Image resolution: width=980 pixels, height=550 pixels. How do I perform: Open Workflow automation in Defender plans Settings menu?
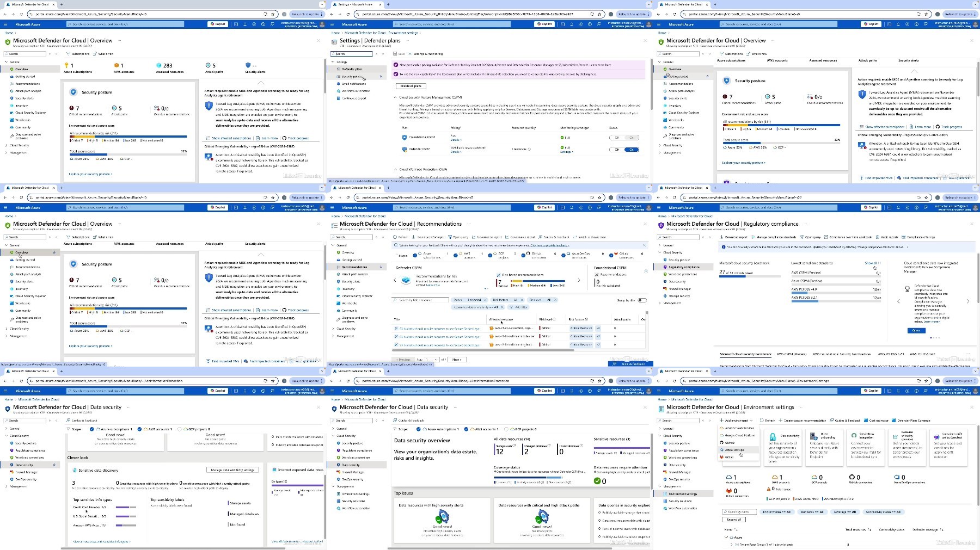click(356, 91)
